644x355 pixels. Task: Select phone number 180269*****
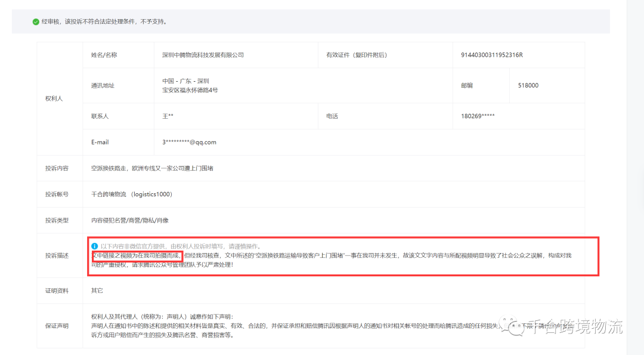tap(478, 116)
